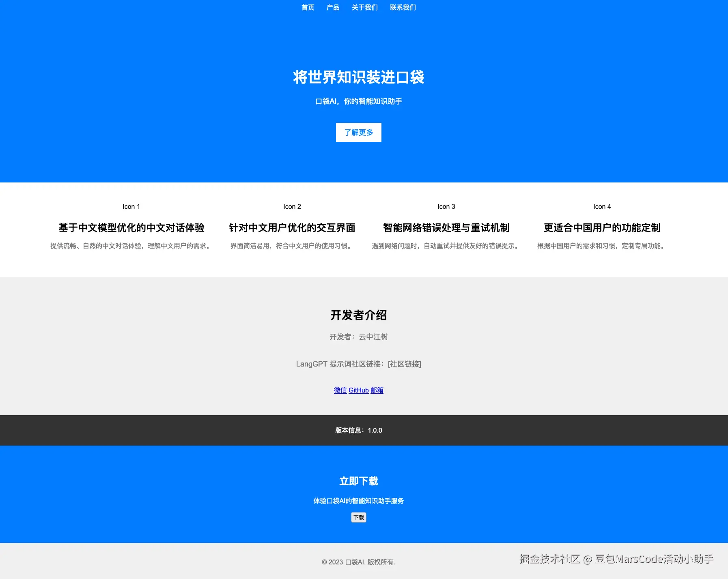
Task: Open the 首页 navigation link
Action: 308,7
